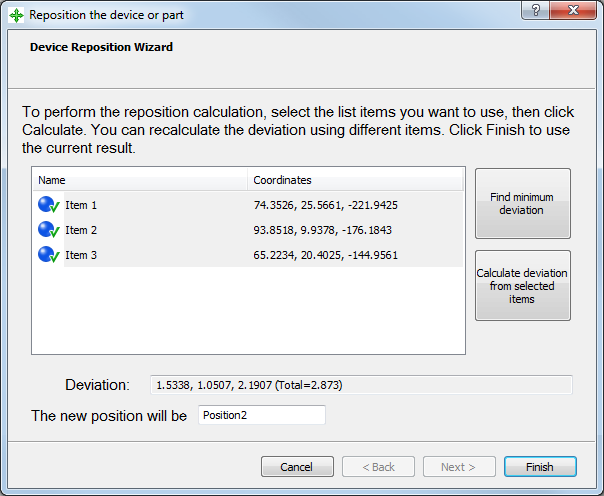The height and width of the screenshot is (496, 604).
Task: Click the Item 1 globe checkmark icon
Action: pyautogui.click(x=50, y=205)
